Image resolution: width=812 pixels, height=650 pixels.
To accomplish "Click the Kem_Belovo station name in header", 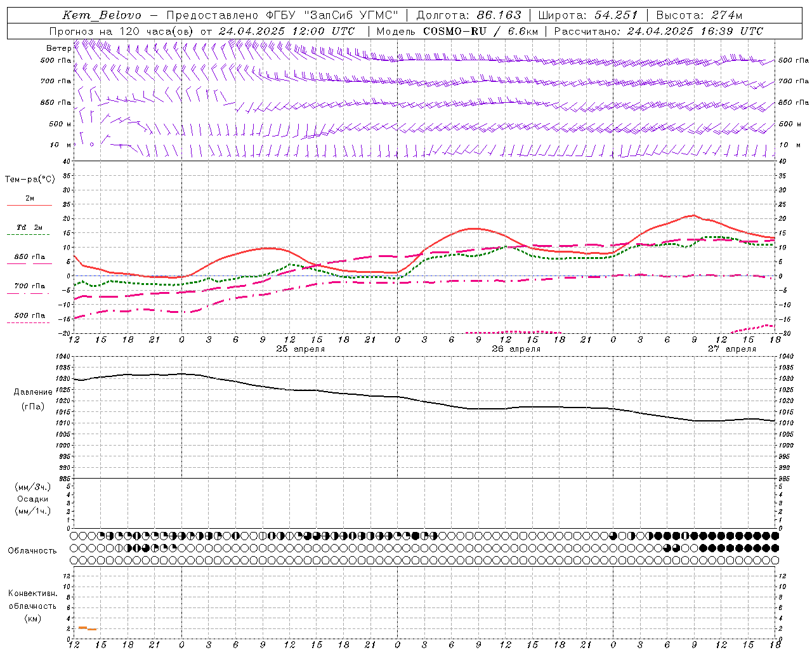I will click(101, 15).
